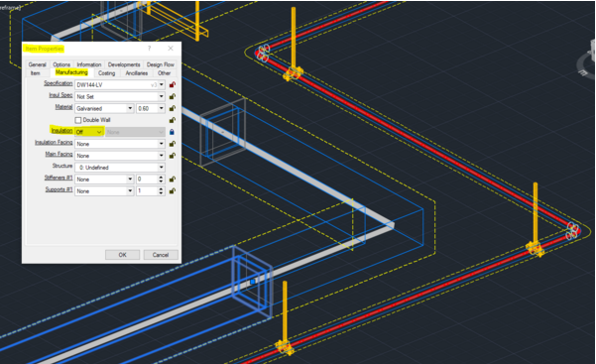The width and height of the screenshot is (596, 364).
Task: Toggle the Supports #1 lock icon
Action: point(173,191)
